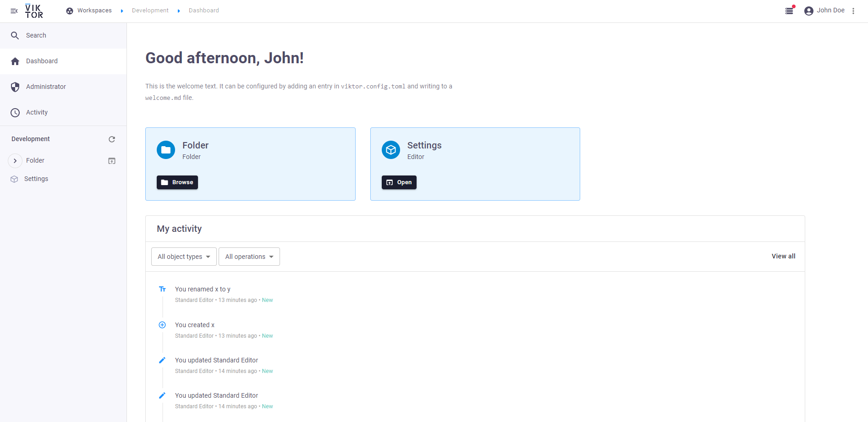The width and height of the screenshot is (868, 422).
Task: Open the Activity sidebar item
Action: click(37, 112)
